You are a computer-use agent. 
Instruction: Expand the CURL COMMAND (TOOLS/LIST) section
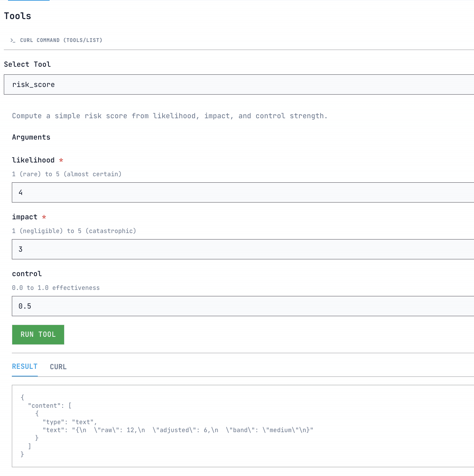pos(61,40)
